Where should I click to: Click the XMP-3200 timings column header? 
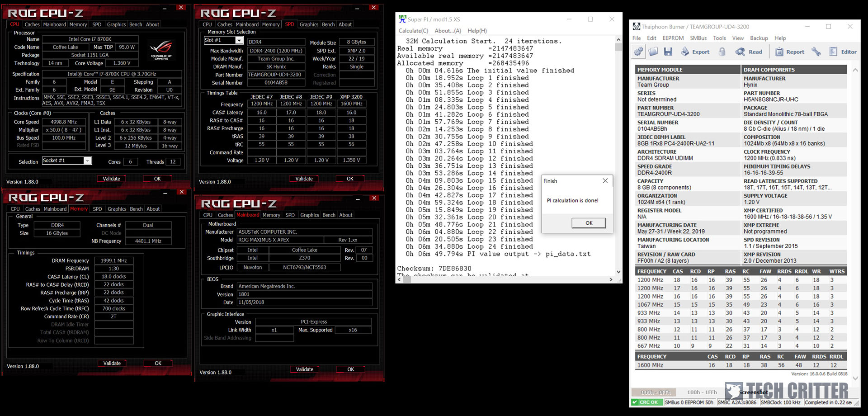click(351, 97)
